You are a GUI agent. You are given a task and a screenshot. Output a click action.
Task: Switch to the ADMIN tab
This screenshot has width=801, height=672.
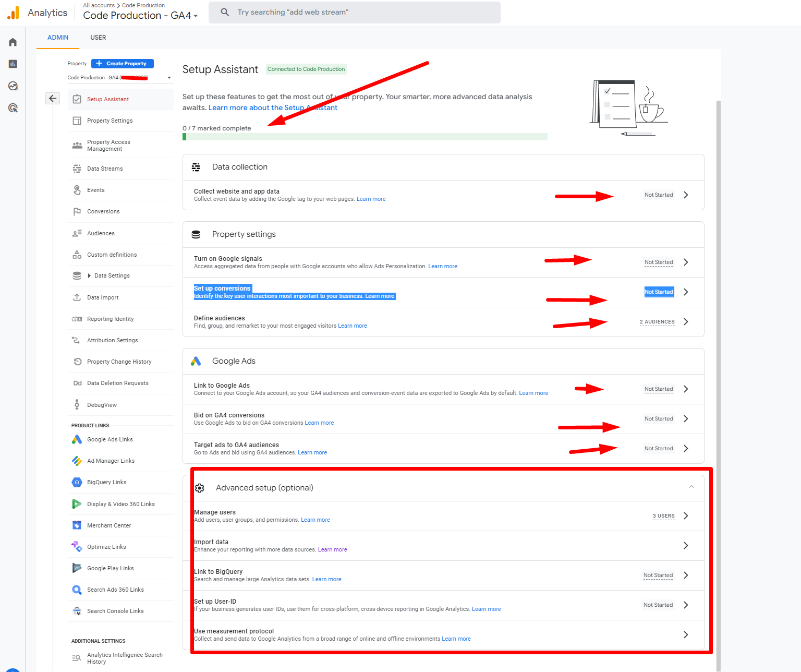(58, 38)
